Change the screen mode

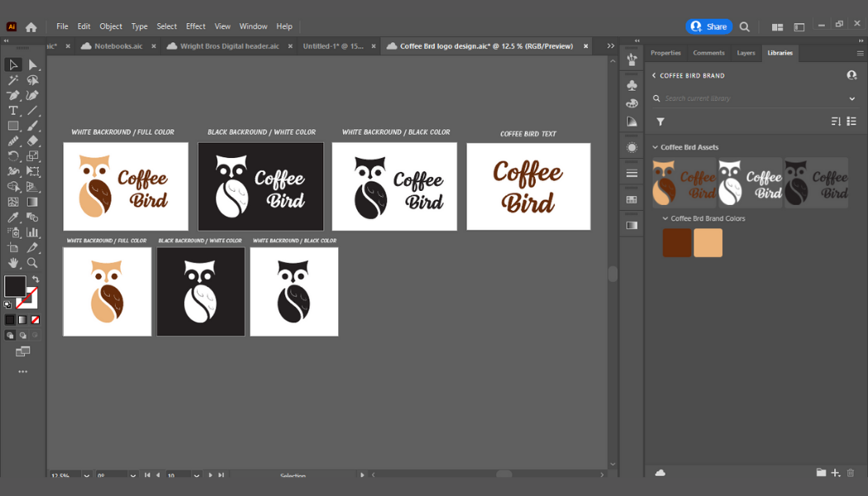coord(22,351)
